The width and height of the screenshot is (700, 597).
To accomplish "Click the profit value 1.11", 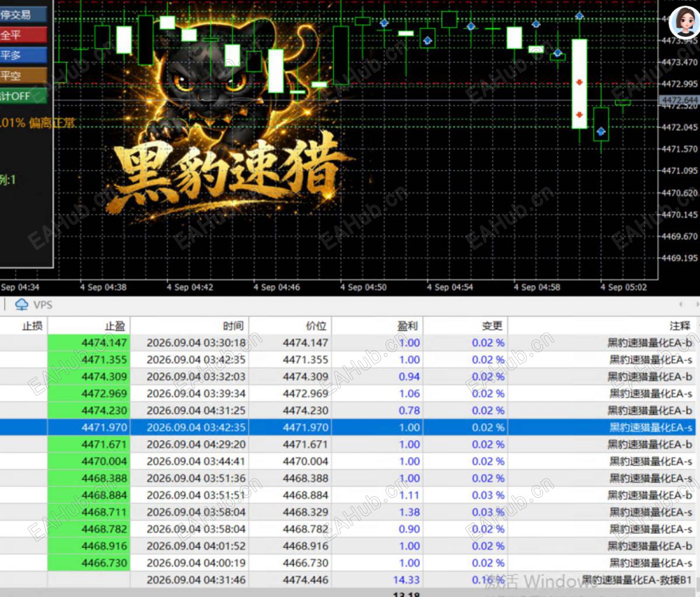I will [x=409, y=495].
